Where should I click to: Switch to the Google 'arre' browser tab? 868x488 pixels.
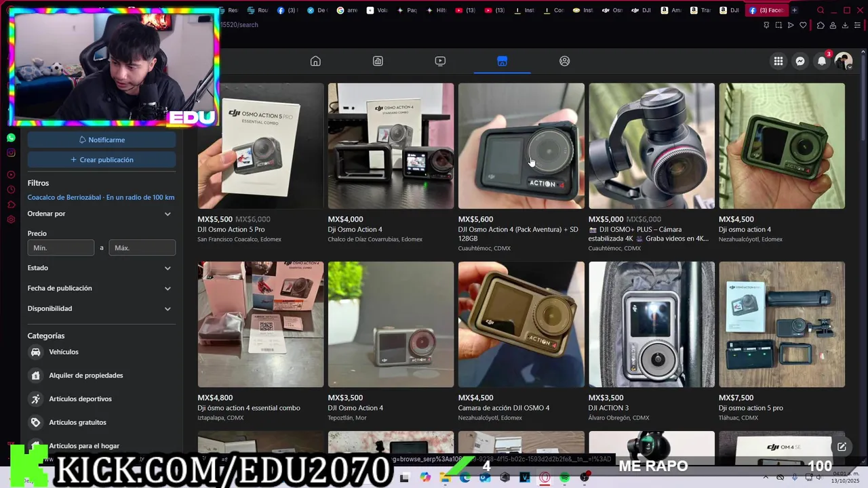347,10
